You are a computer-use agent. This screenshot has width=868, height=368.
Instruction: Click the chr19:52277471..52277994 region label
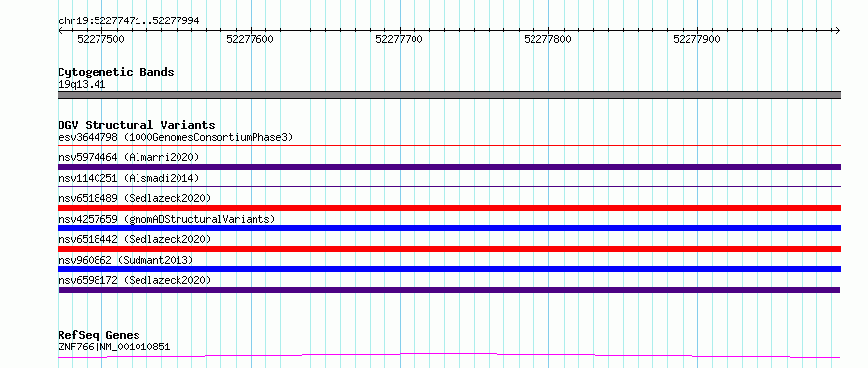point(129,21)
